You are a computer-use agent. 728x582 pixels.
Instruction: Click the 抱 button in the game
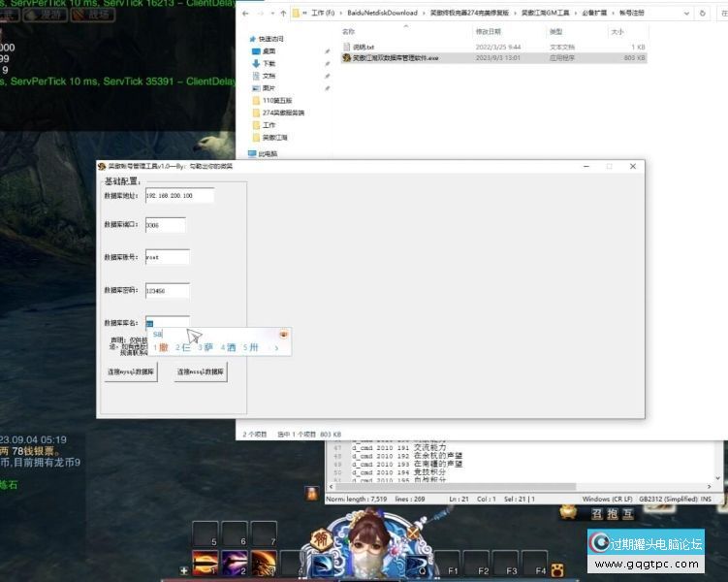613,514
